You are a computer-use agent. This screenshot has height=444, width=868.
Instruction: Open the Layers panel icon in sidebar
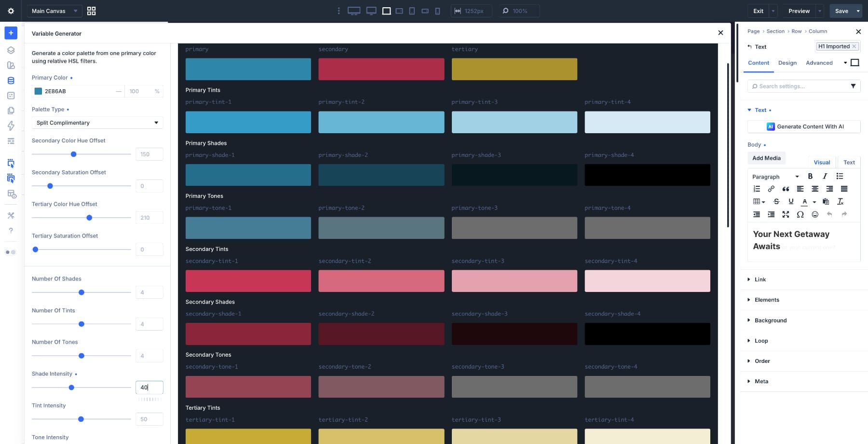tap(11, 50)
